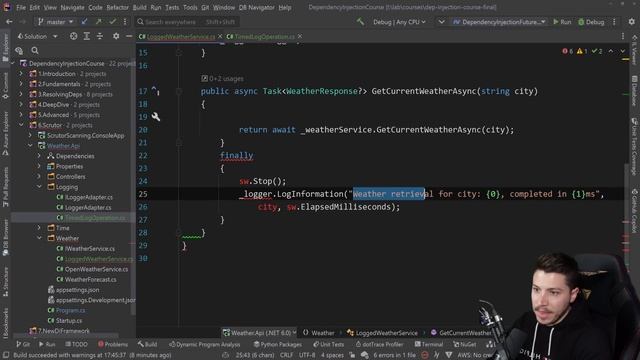
Task: Click the locate file target icon
Action: pos(73,36)
